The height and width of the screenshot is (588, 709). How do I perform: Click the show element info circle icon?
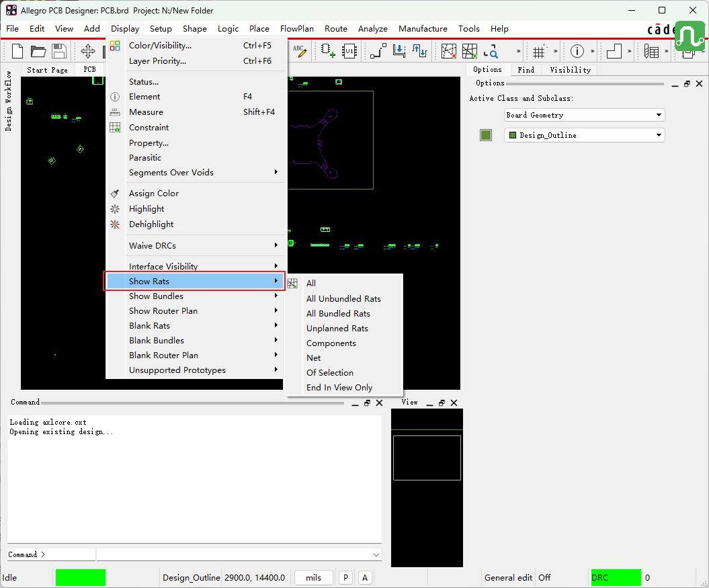coord(577,51)
